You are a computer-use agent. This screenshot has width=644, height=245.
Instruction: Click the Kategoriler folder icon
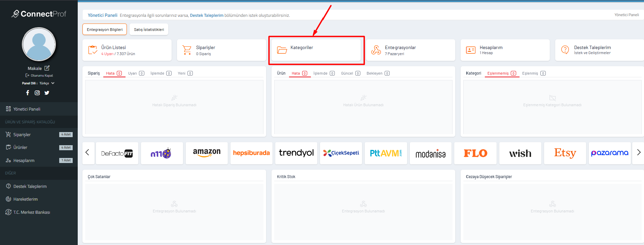pos(282,50)
